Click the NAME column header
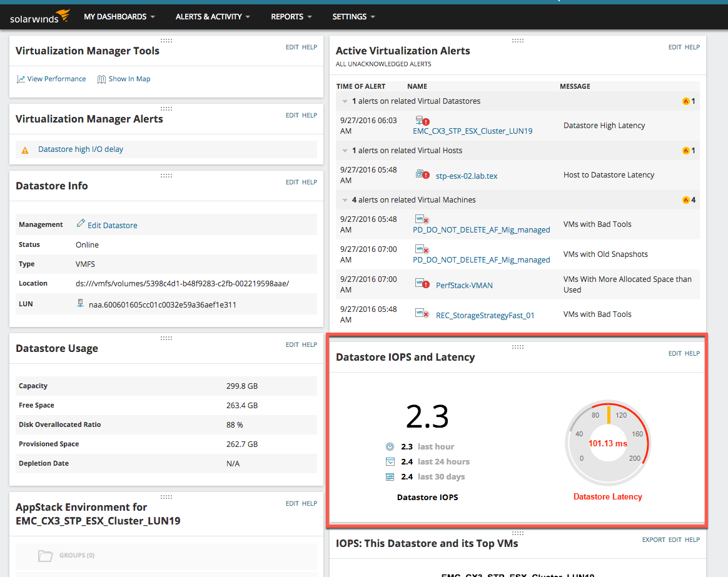The width and height of the screenshot is (728, 577). pyautogui.click(x=417, y=86)
